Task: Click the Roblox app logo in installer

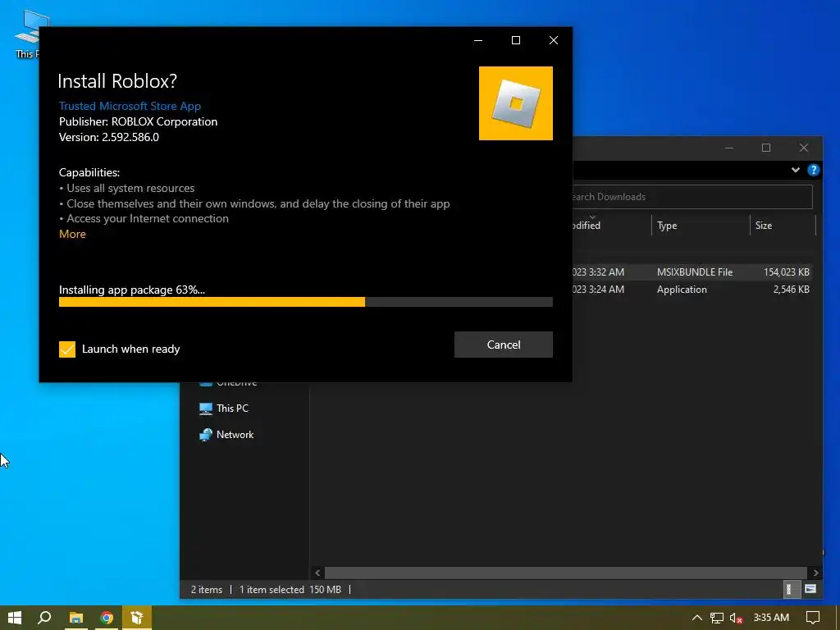Action: tap(515, 103)
